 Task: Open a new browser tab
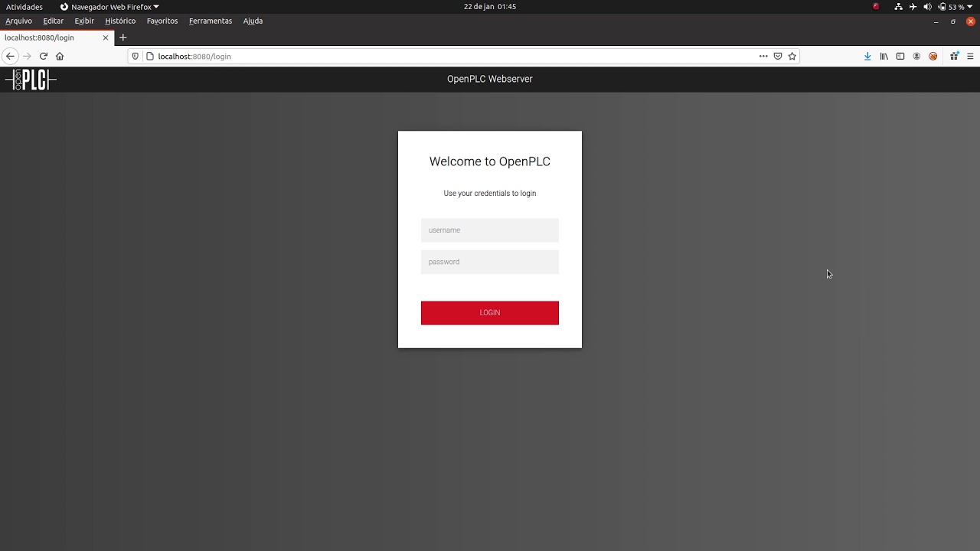point(122,37)
